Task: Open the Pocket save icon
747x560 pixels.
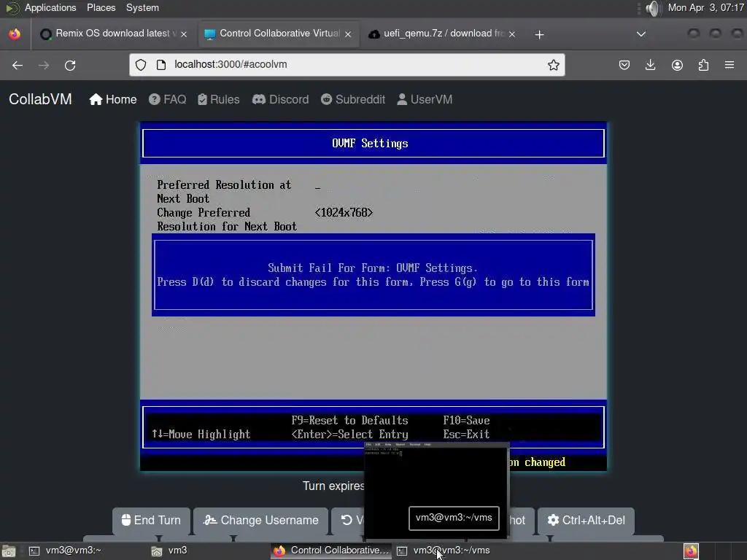Action: click(x=624, y=65)
